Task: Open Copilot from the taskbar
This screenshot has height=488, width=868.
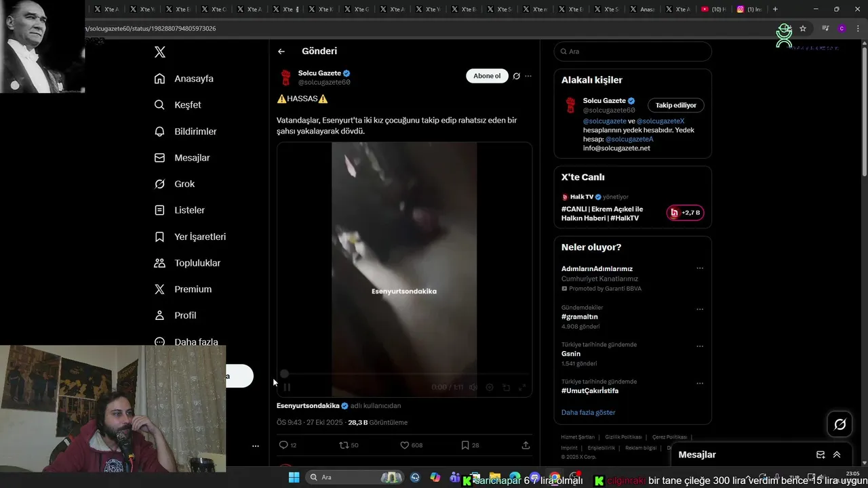Action: coord(435,478)
